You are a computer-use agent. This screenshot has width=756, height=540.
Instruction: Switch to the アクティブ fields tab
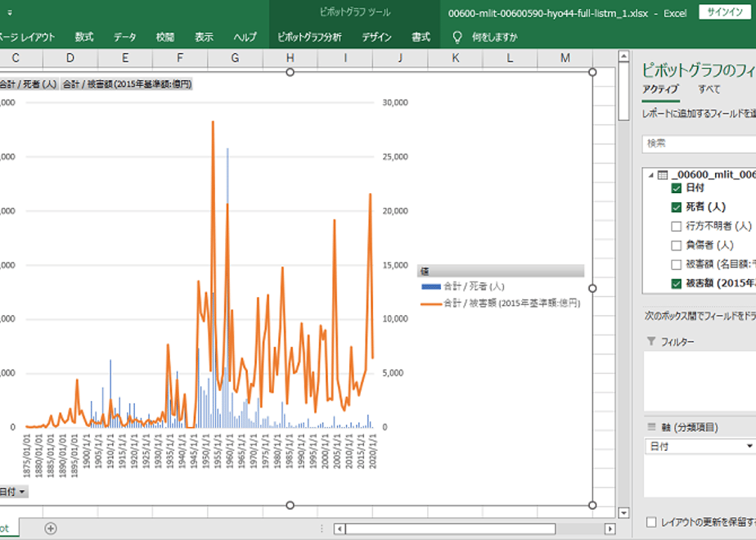coord(660,90)
